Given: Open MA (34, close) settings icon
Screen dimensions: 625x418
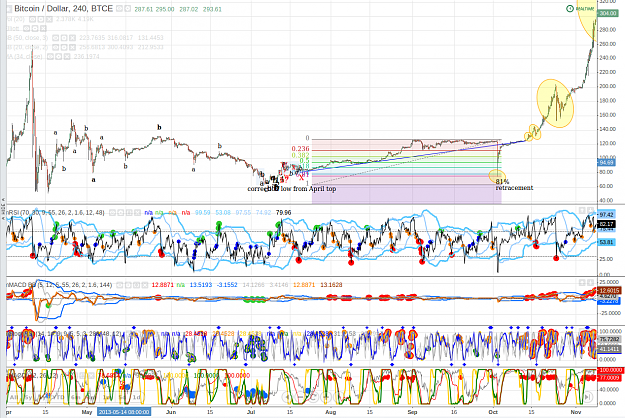Looking at the screenshot, I should pyautogui.click(x=59, y=57).
